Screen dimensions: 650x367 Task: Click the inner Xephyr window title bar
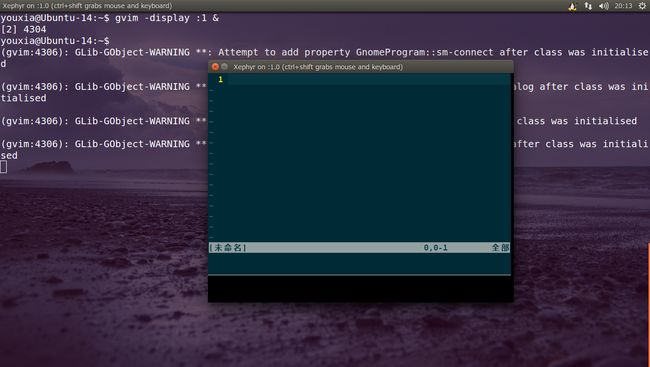point(361,67)
